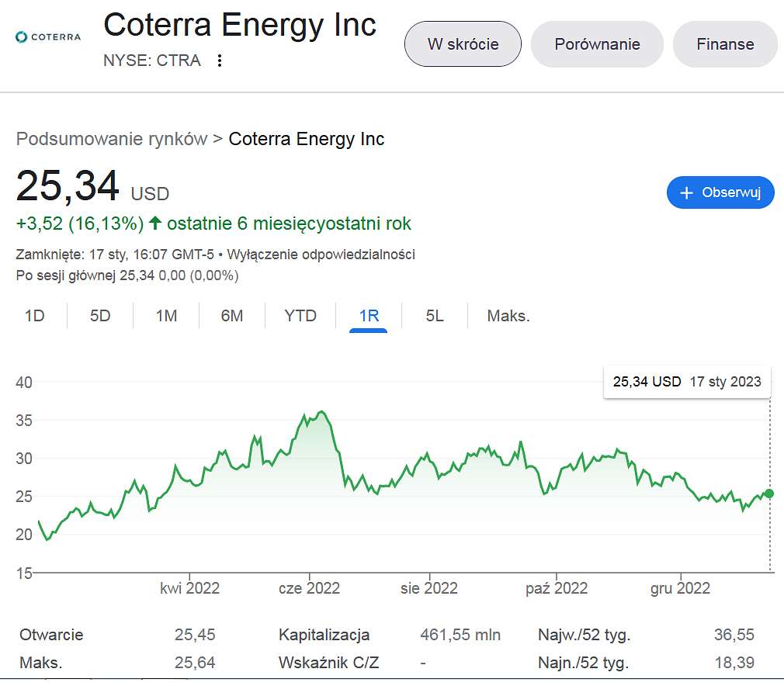Screen dimensions: 784x686
Task: Select the 6M chart range
Action: (x=232, y=316)
